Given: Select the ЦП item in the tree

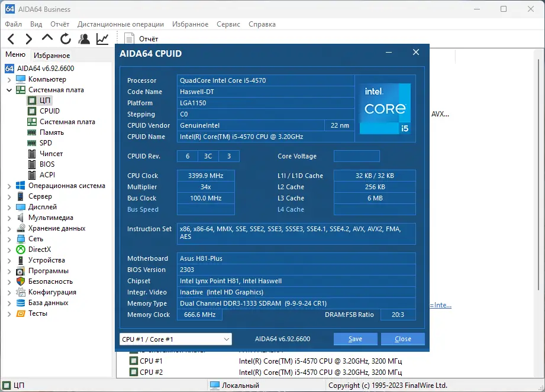Looking at the screenshot, I should click(x=39, y=101).
